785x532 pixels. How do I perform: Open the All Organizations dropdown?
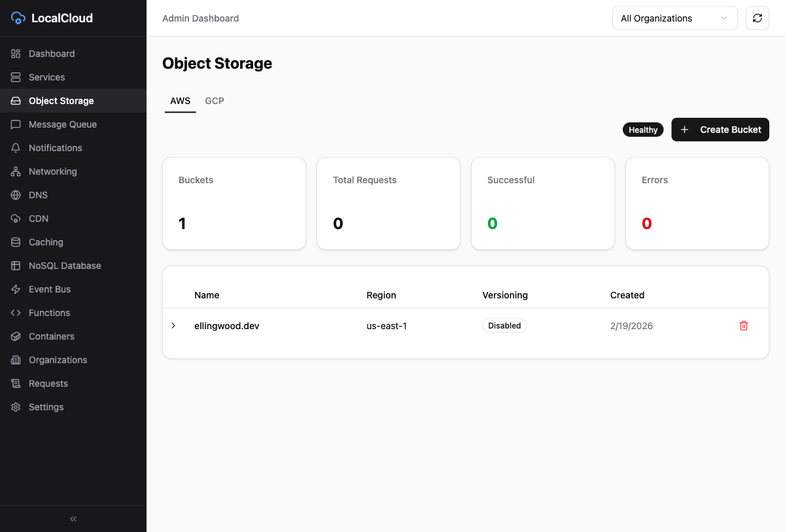674,18
